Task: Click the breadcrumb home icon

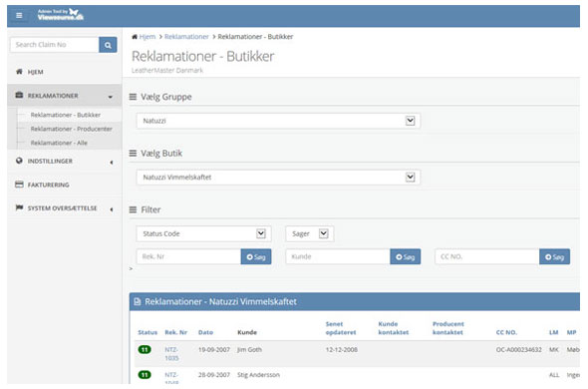Action: pyautogui.click(x=135, y=37)
